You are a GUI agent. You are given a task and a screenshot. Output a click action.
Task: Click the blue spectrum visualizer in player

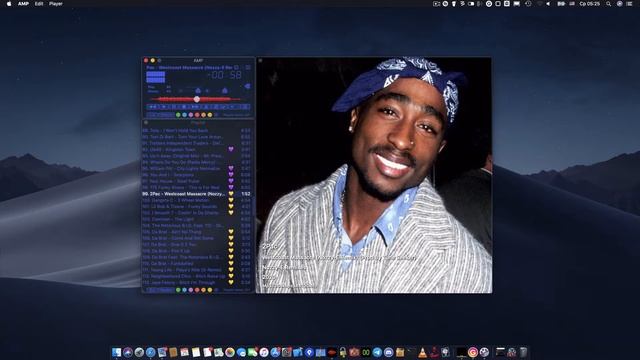[x=156, y=77]
